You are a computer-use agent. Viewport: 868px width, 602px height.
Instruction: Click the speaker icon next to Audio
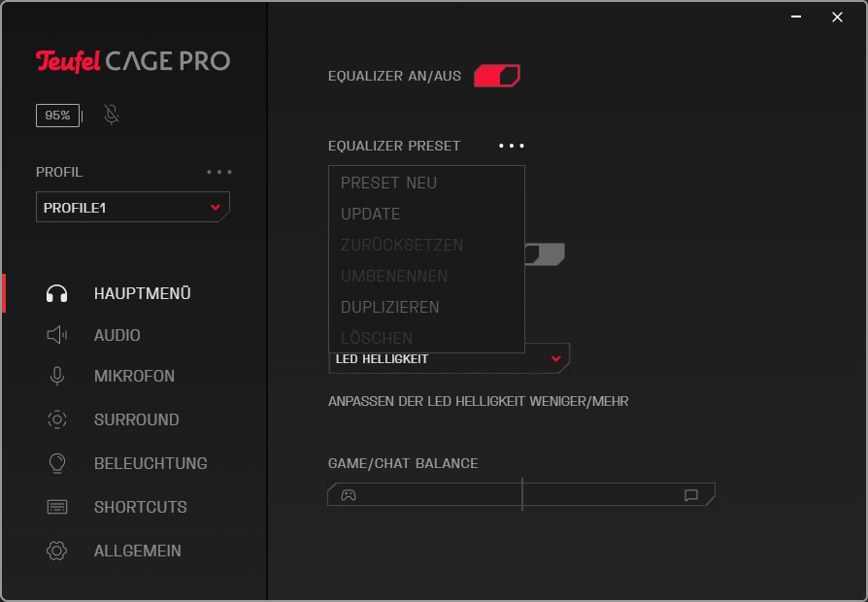pyautogui.click(x=57, y=335)
